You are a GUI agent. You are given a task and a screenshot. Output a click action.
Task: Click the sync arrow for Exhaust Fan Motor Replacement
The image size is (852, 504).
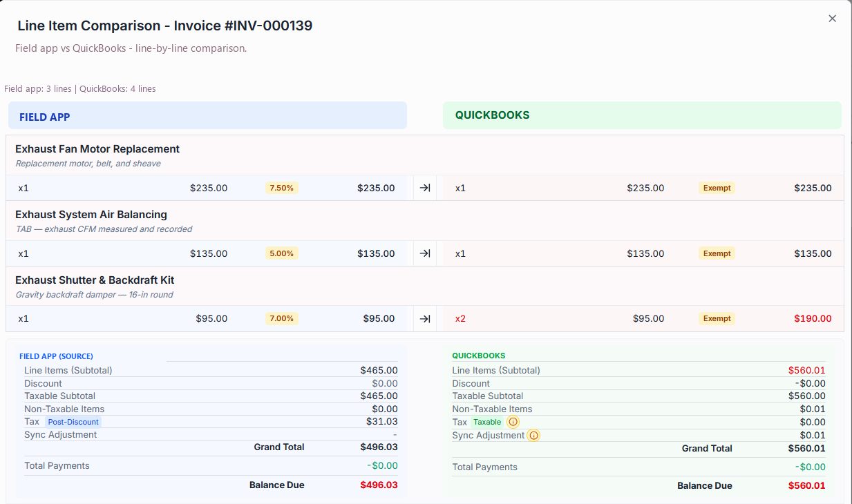tap(425, 188)
